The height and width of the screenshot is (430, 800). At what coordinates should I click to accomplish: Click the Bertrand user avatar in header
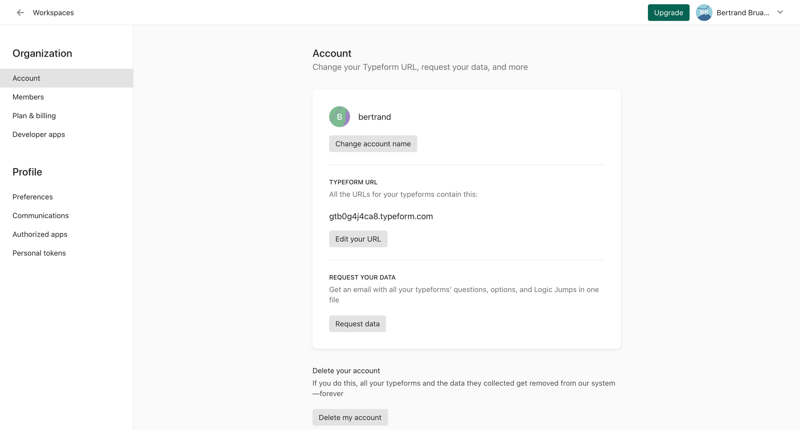coord(704,13)
